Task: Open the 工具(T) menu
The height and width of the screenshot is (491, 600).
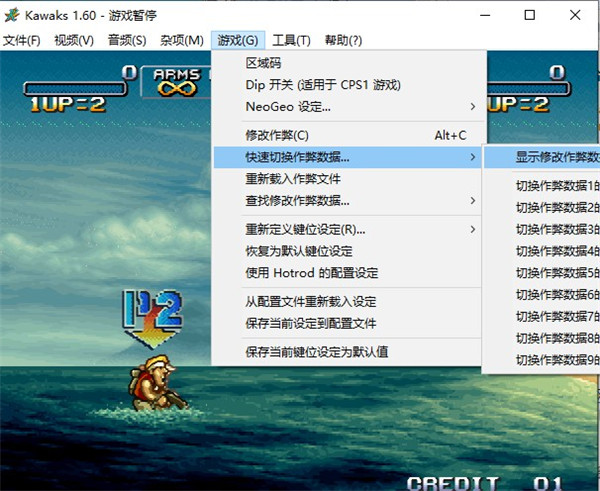Action: [x=291, y=40]
